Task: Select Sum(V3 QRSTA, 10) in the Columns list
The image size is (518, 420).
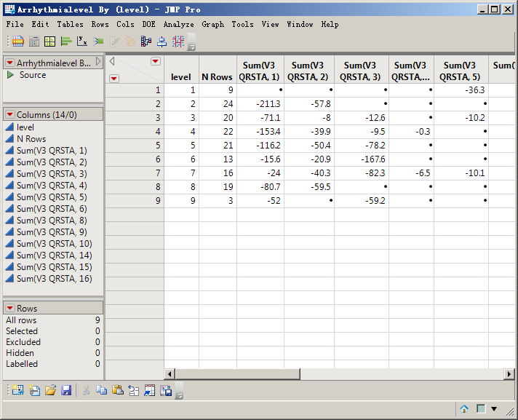Action: 55,243
